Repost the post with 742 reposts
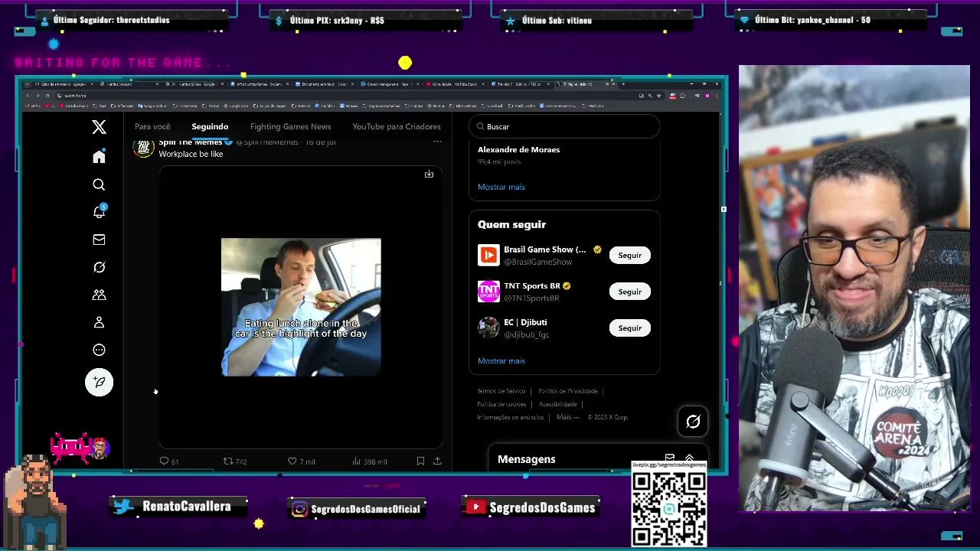Image resolution: width=980 pixels, height=551 pixels. point(234,461)
